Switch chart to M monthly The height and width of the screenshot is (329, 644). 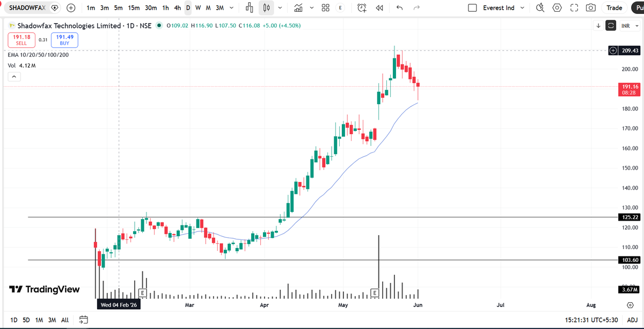[x=208, y=8]
